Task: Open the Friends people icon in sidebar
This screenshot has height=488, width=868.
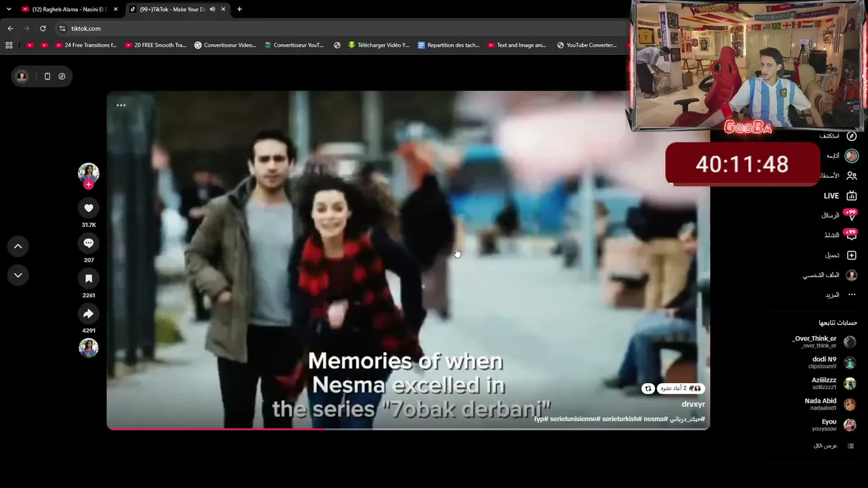Action: coord(852,176)
